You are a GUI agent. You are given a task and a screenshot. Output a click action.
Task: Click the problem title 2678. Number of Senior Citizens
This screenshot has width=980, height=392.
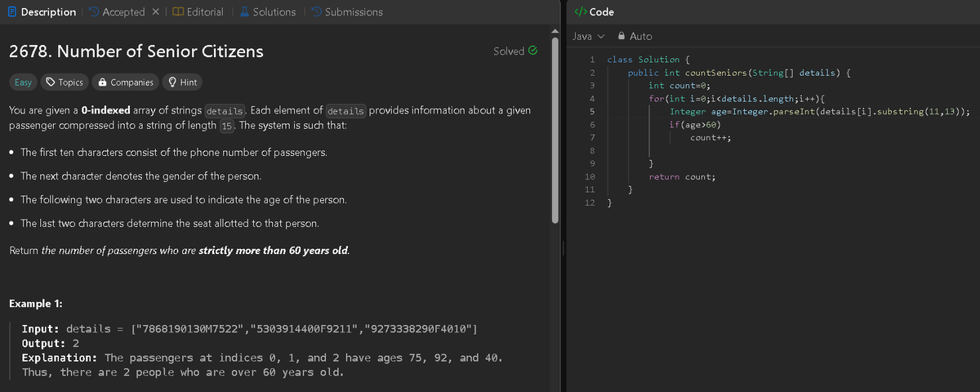click(x=136, y=51)
